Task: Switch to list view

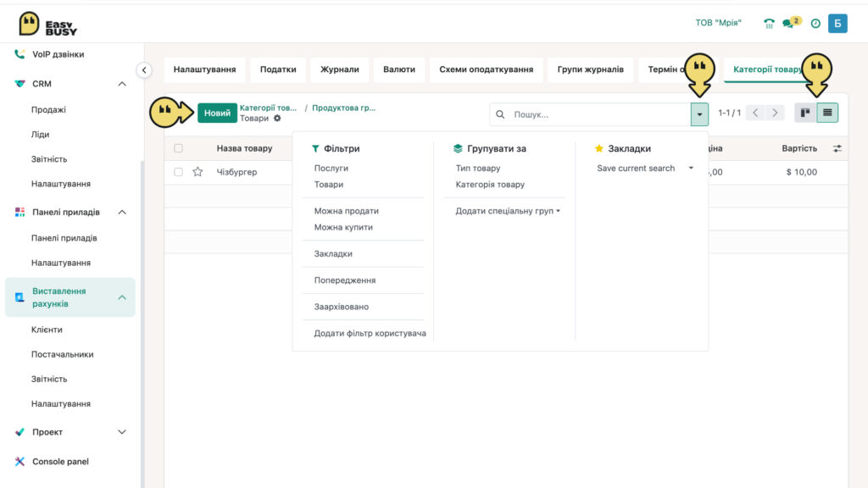Action: 827,113
